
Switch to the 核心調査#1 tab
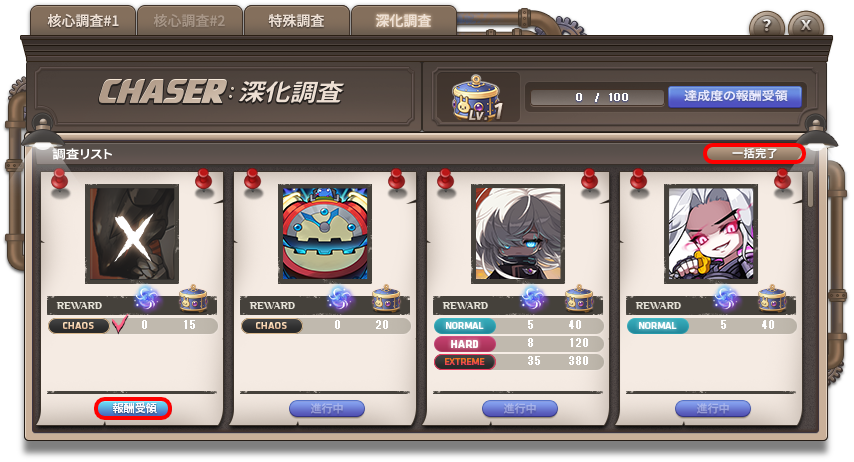point(83,21)
